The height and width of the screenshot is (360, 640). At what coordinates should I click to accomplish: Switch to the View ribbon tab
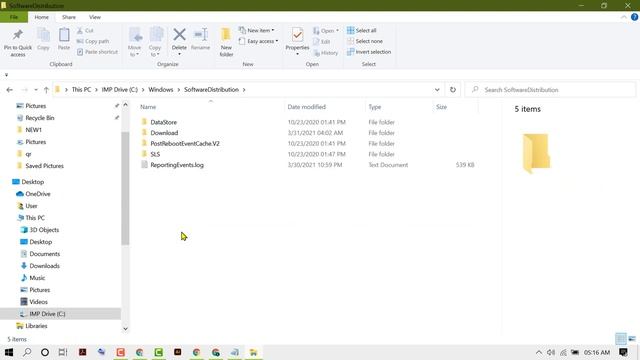95,17
